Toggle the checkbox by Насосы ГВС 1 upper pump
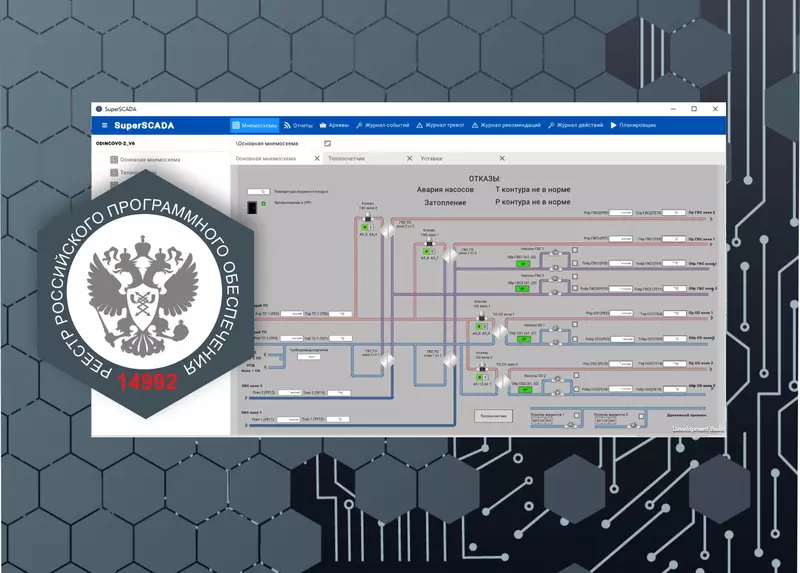 pyautogui.click(x=575, y=251)
